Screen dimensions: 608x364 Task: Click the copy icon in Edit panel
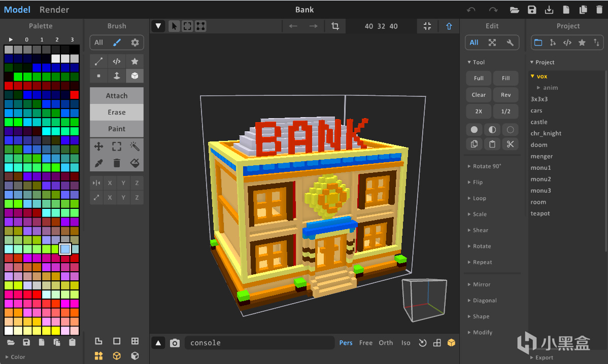point(474,144)
